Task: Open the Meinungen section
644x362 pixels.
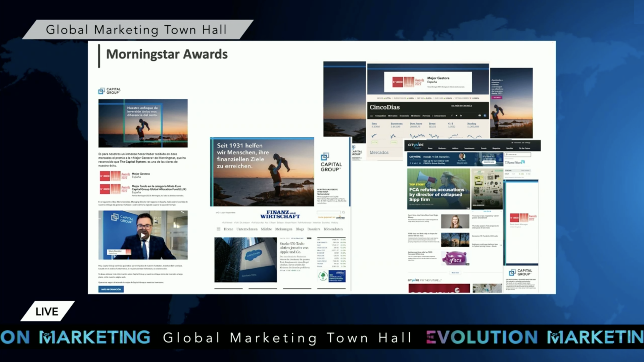Action: pyautogui.click(x=284, y=229)
